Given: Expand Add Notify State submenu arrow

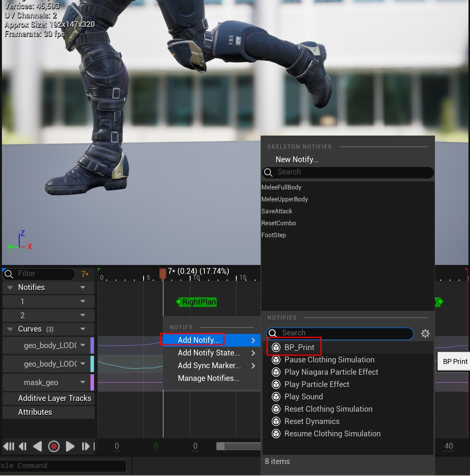Looking at the screenshot, I should pos(253,353).
